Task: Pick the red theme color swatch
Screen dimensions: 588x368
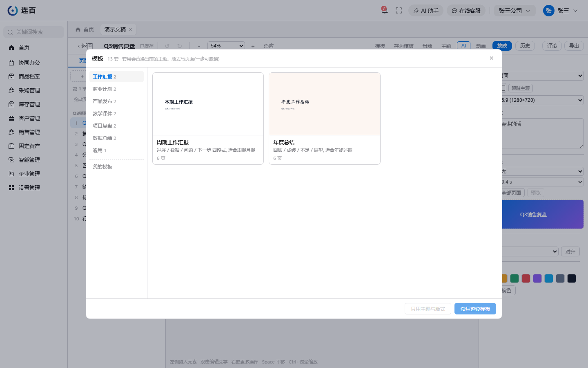Action: click(x=526, y=278)
